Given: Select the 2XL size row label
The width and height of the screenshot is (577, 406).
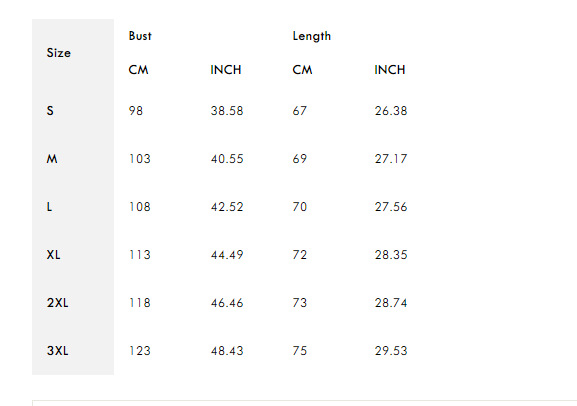Looking at the screenshot, I should point(57,303).
